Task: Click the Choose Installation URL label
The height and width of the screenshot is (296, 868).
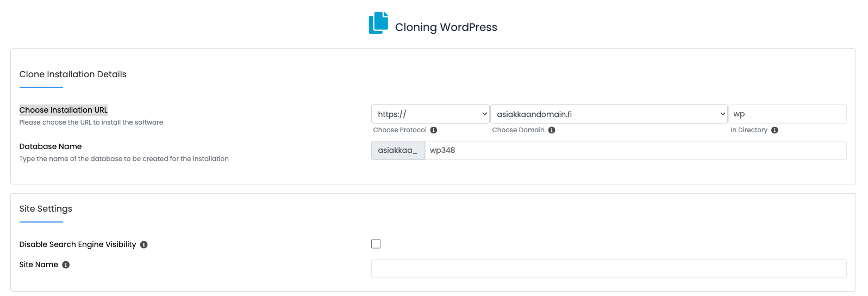Action: pos(64,110)
